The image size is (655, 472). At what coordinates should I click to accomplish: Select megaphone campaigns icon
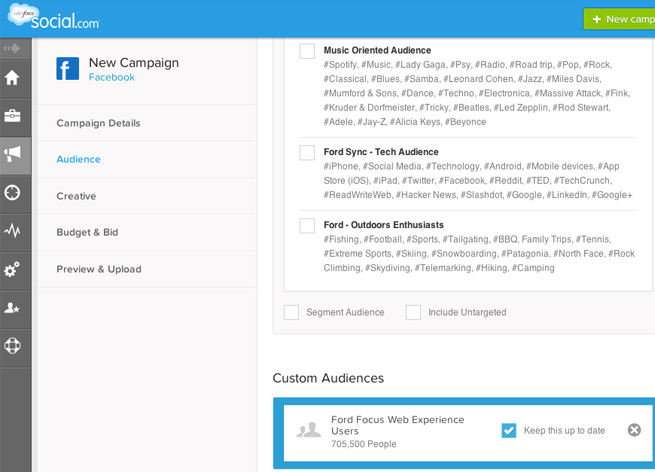pos(13,154)
